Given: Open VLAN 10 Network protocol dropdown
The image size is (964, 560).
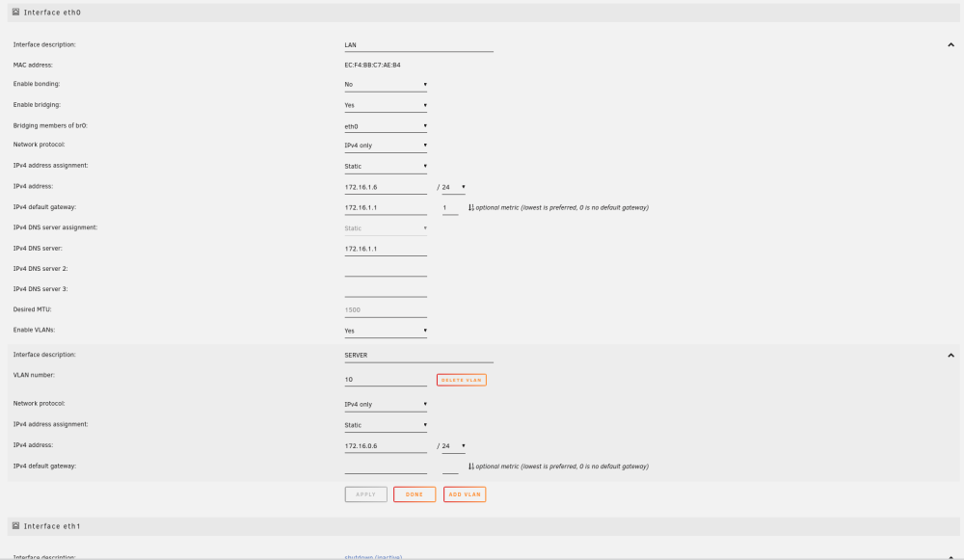Looking at the screenshot, I should click(x=386, y=405).
